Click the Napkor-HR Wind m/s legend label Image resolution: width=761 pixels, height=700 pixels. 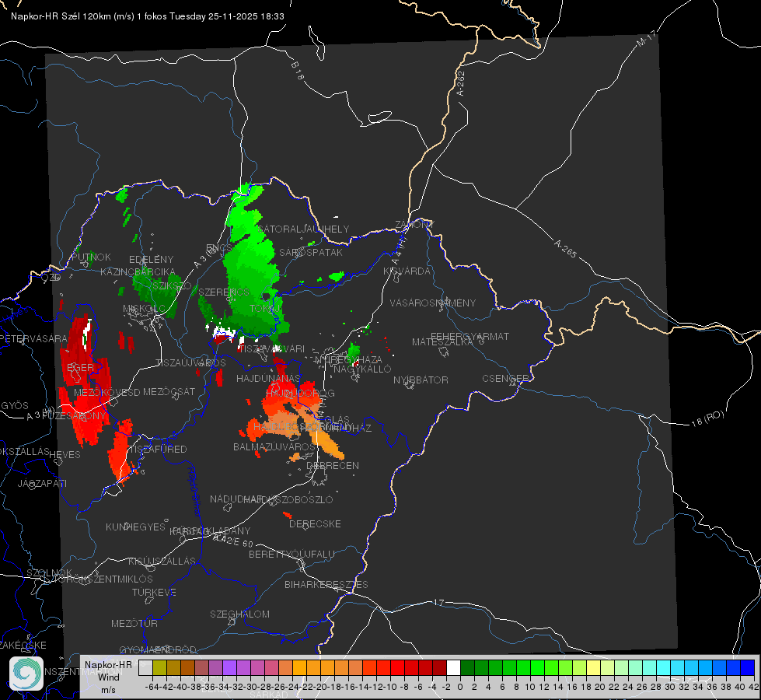point(108,677)
